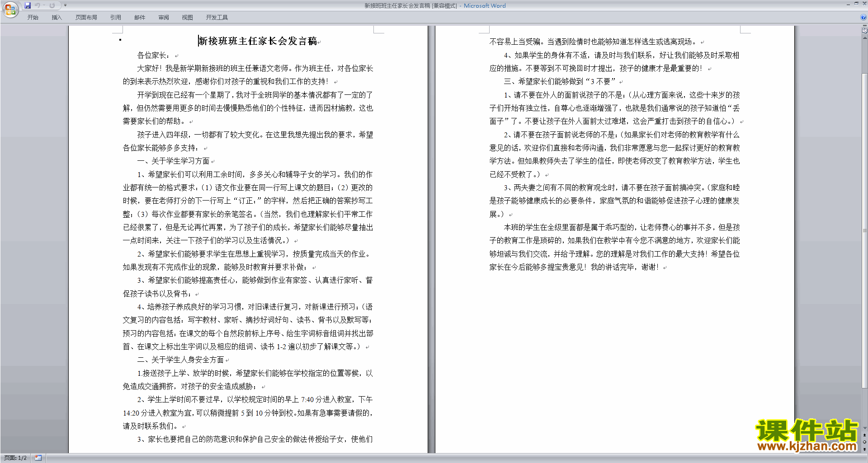Click the vertical scrollbar down arrow
Image resolution: width=868 pixels, height=463 pixels.
[x=864, y=428]
